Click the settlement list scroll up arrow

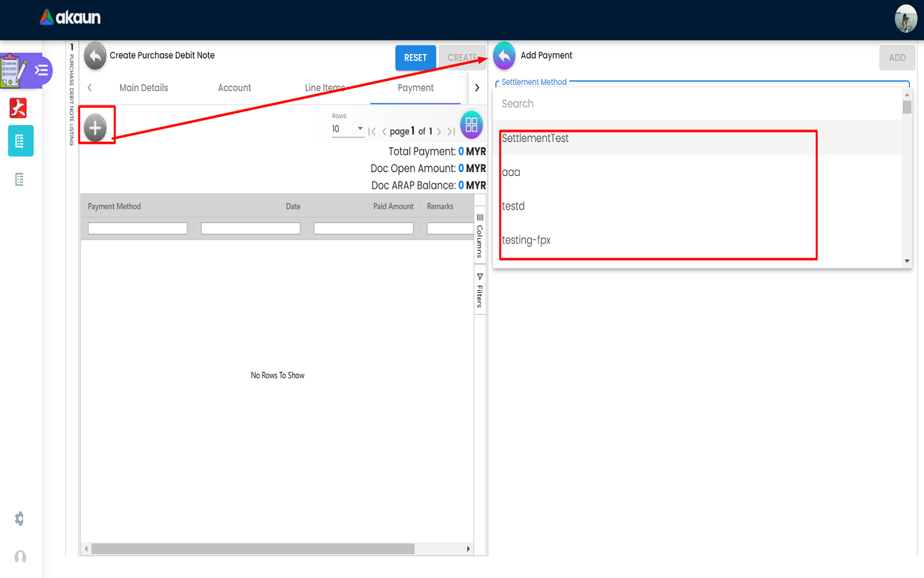point(907,94)
